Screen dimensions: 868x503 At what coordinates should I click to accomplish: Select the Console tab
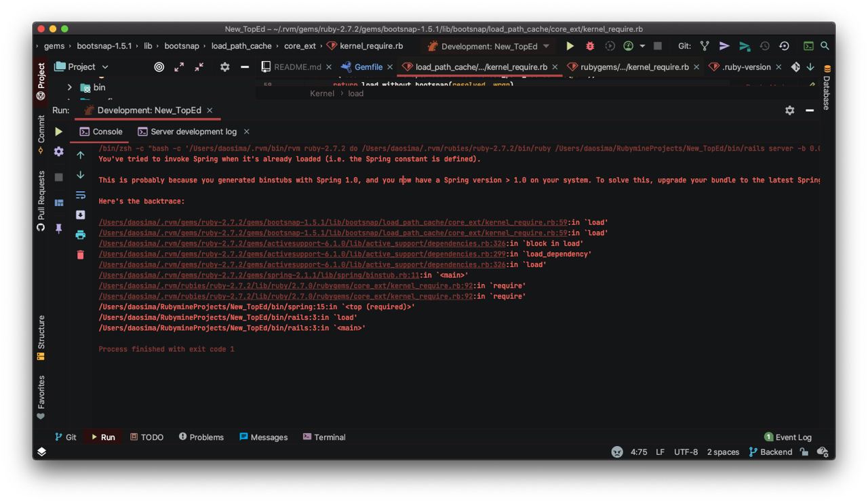pos(101,132)
